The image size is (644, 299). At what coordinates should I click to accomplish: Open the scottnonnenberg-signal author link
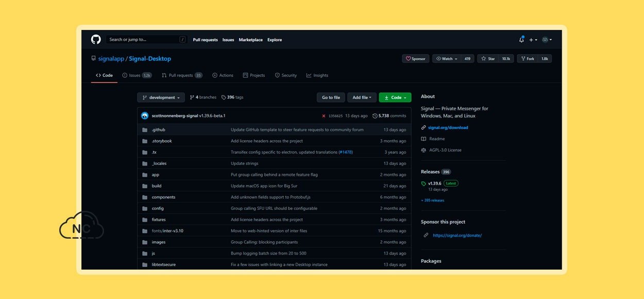click(x=175, y=115)
